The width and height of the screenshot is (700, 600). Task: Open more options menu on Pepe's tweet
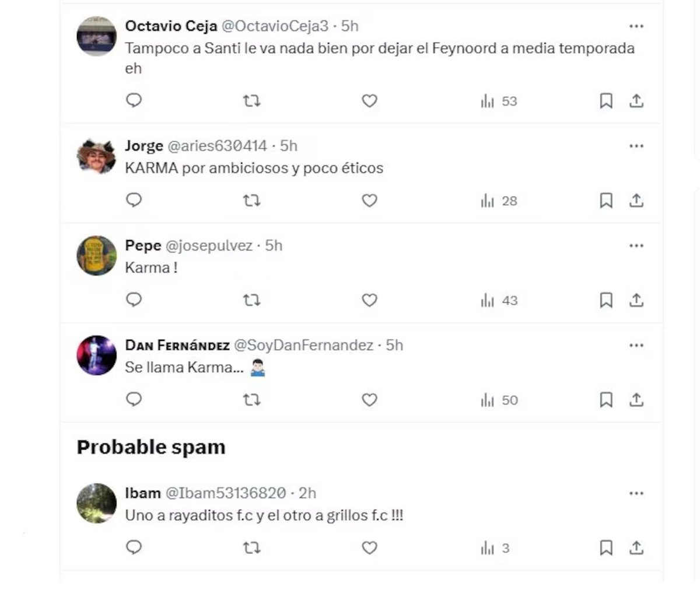(x=636, y=246)
